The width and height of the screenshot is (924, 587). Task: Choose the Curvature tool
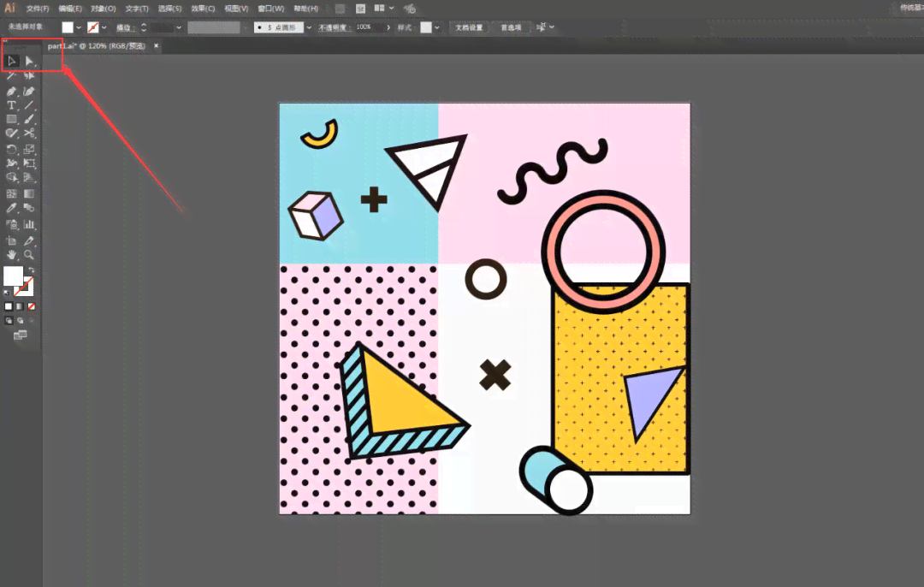click(29, 91)
